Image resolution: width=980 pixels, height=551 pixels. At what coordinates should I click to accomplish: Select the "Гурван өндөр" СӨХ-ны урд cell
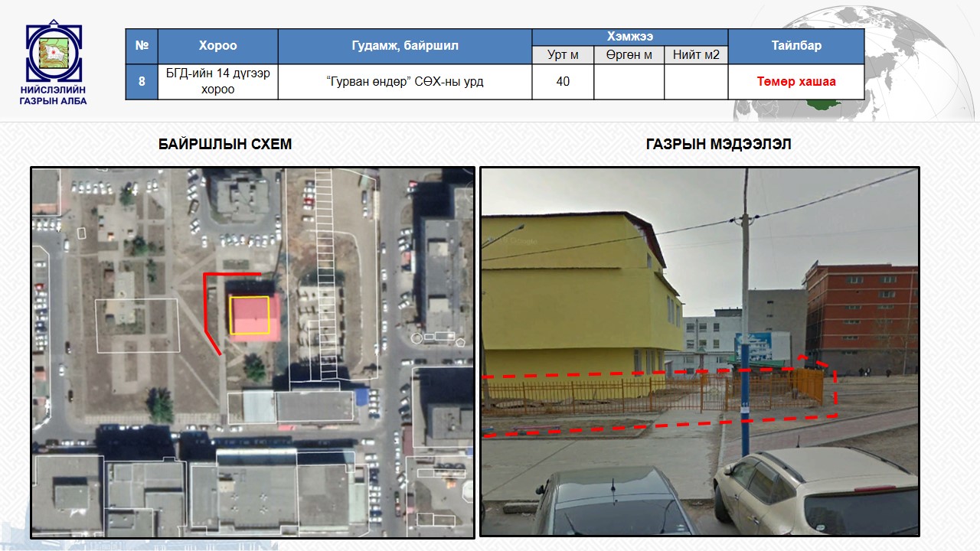tap(404, 82)
